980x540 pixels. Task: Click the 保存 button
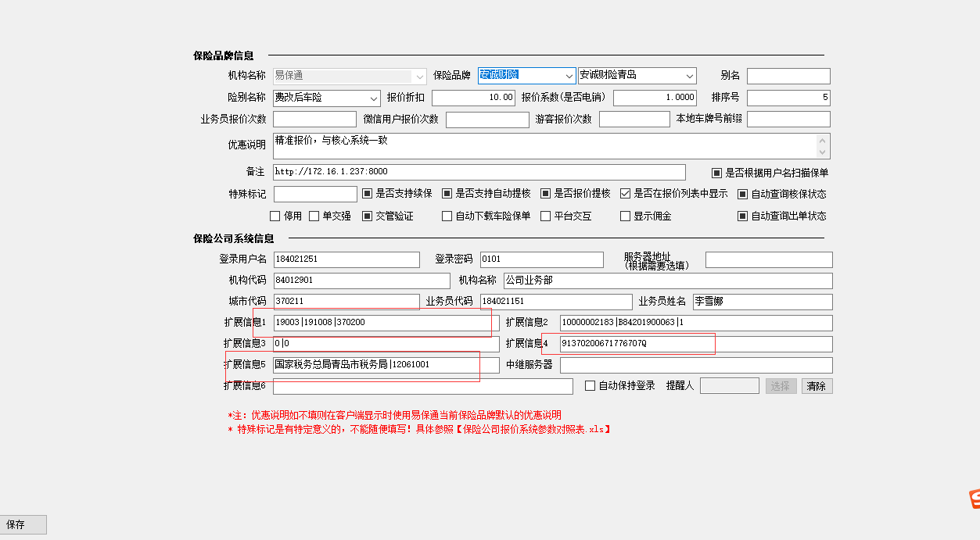[x=23, y=524]
